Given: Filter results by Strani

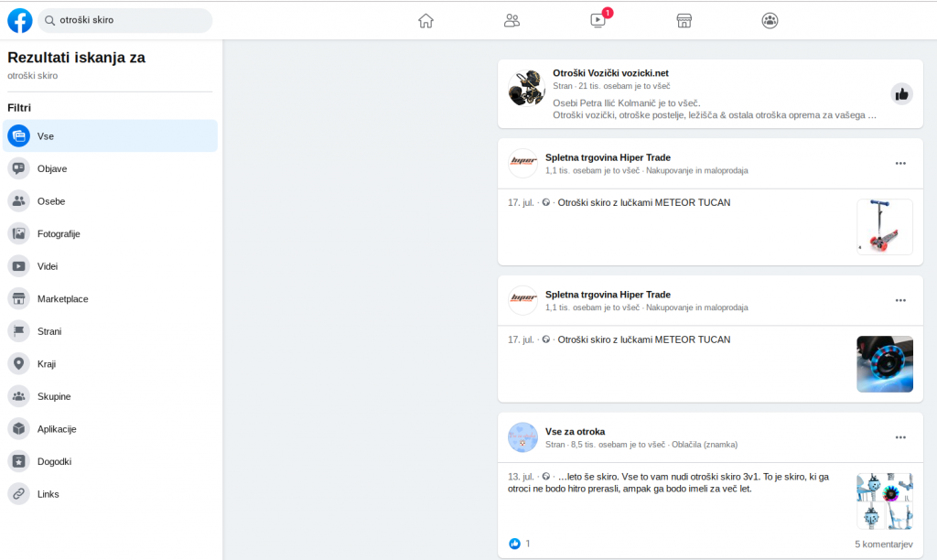Looking at the screenshot, I should [110, 331].
